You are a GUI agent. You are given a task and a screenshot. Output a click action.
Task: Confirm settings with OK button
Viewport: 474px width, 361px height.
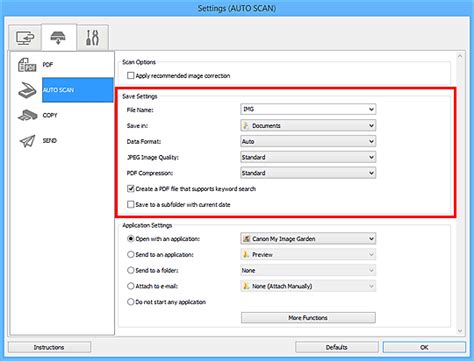[x=424, y=347]
